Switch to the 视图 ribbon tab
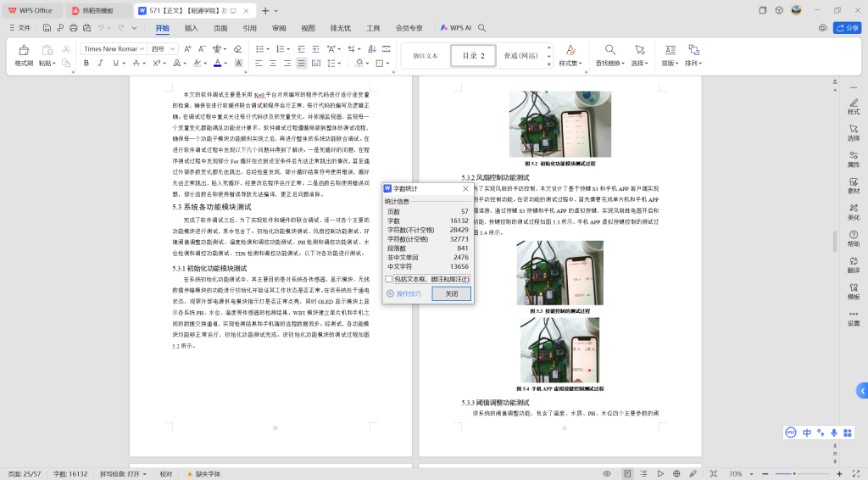868x480 pixels. (x=308, y=28)
